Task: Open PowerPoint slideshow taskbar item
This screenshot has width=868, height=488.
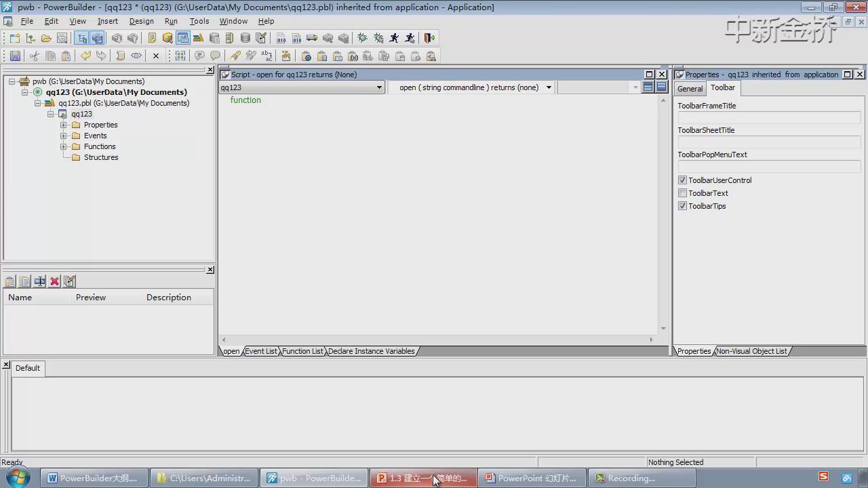Action: (532, 478)
